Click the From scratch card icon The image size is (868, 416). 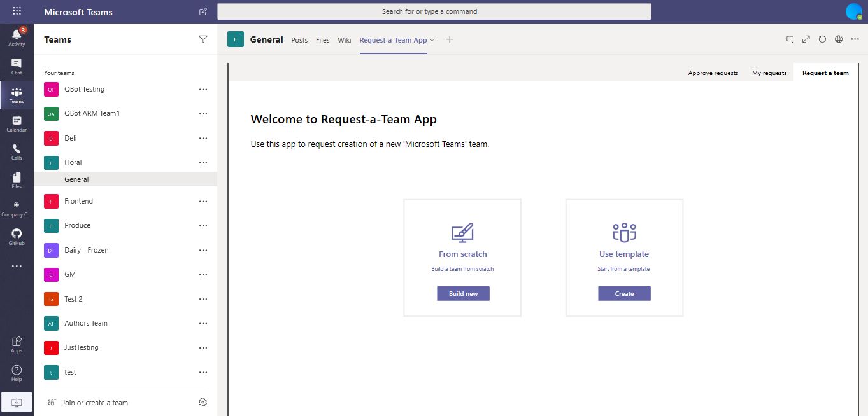pos(463,232)
